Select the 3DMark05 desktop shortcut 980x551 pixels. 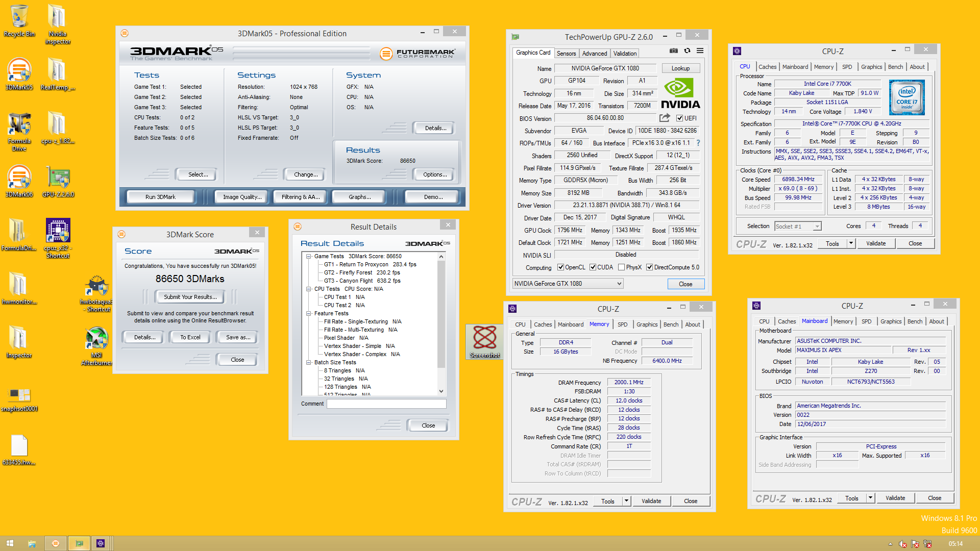(19, 74)
